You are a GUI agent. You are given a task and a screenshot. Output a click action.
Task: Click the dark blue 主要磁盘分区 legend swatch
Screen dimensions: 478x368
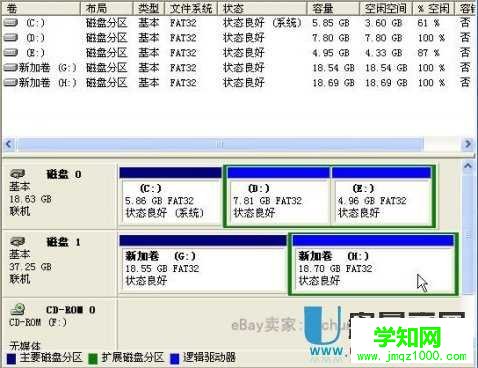pos(11,358)
